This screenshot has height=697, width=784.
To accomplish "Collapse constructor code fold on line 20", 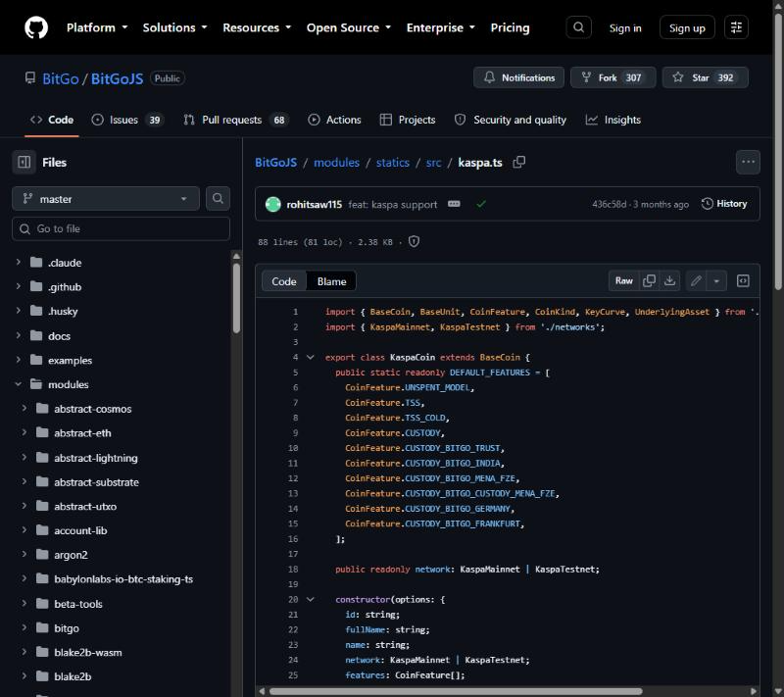I will click(x=310, y=599).
